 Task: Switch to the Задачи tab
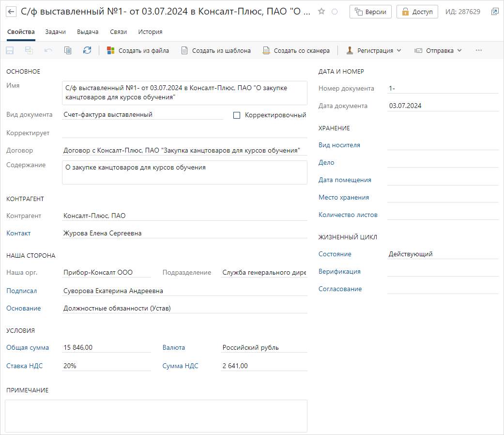tap(55, 32)
